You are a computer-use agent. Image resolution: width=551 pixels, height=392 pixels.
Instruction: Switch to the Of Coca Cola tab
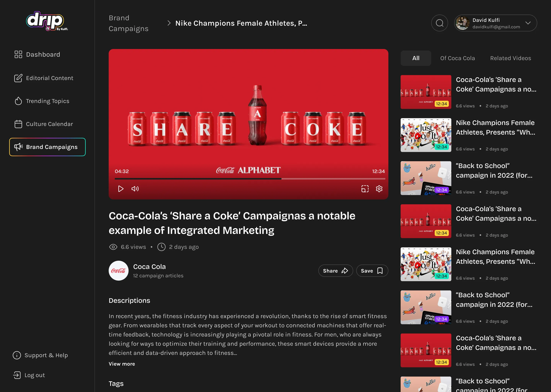(458, 58)
